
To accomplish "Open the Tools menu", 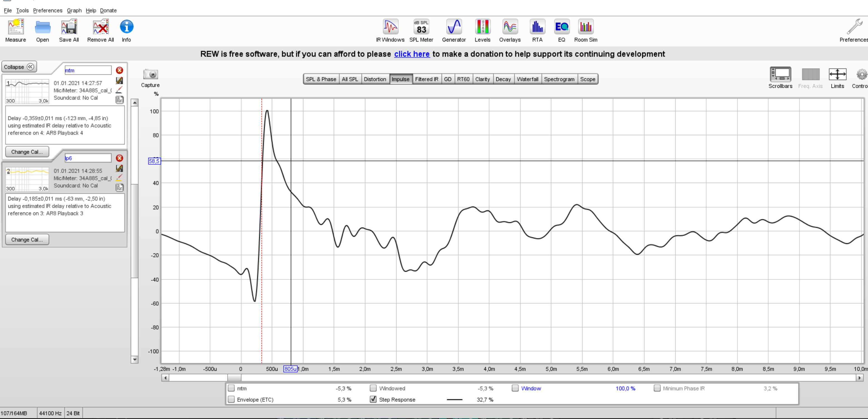I will pos(23,10).
